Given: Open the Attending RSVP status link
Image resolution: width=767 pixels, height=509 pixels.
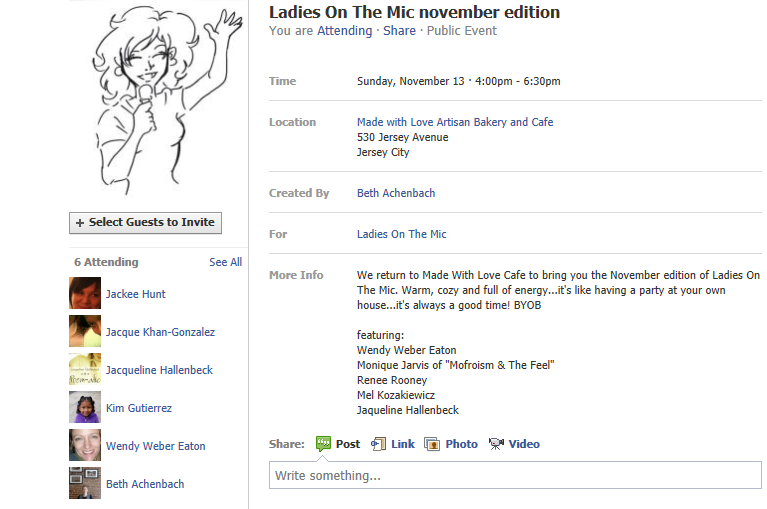Looking at the screenshot, I should (x=344, y=31).
